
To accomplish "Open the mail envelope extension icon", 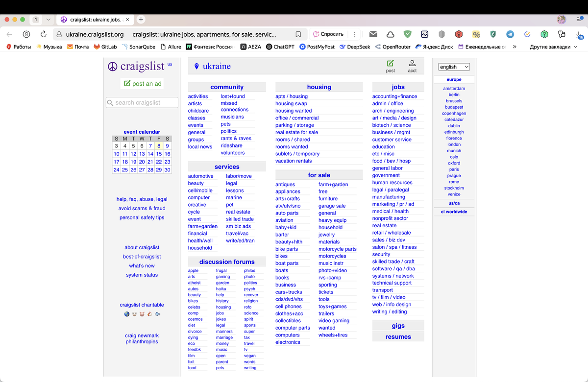I will pyautogui.click(x=373, y=34).
